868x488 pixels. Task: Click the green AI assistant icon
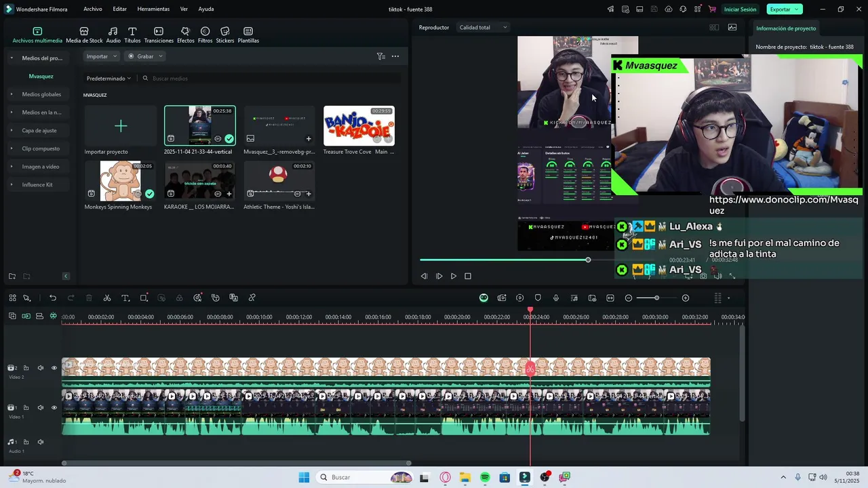(484, 298)
